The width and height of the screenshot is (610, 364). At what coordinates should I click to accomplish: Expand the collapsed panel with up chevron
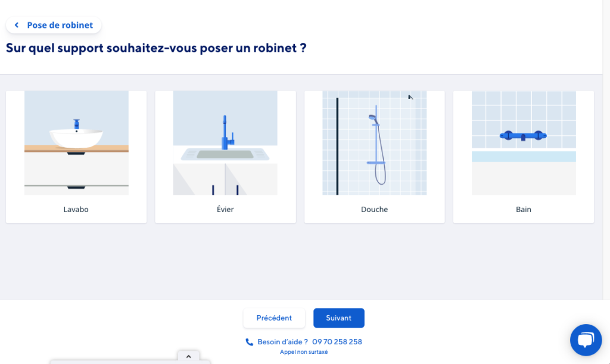[188, 356]
